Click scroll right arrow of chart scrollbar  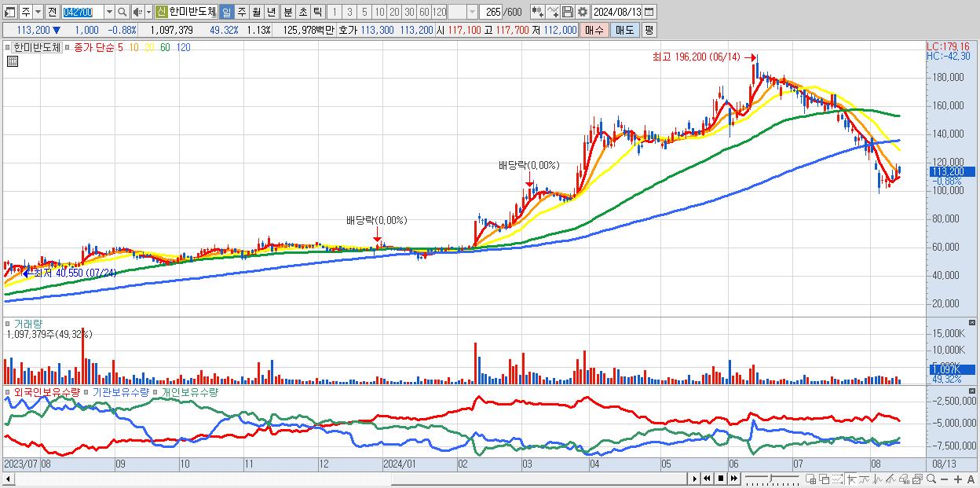click(x=694, y=479)
